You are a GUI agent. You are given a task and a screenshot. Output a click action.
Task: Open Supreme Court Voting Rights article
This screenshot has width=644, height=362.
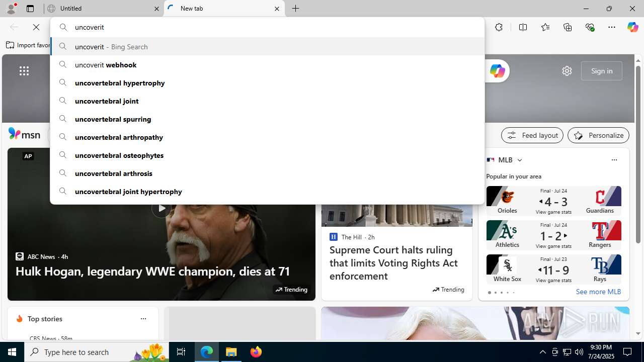tap(393, 262)
